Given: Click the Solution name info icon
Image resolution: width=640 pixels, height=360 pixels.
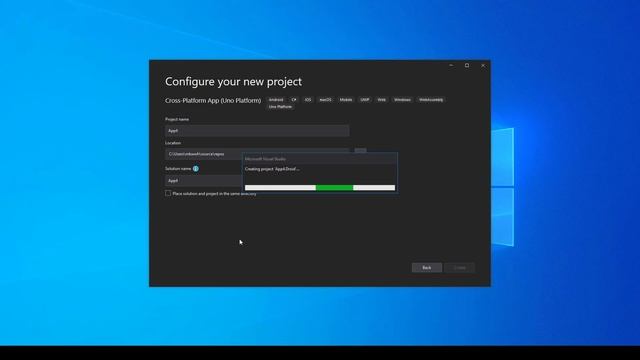Looking at the screenshot, I should [196, 169].
